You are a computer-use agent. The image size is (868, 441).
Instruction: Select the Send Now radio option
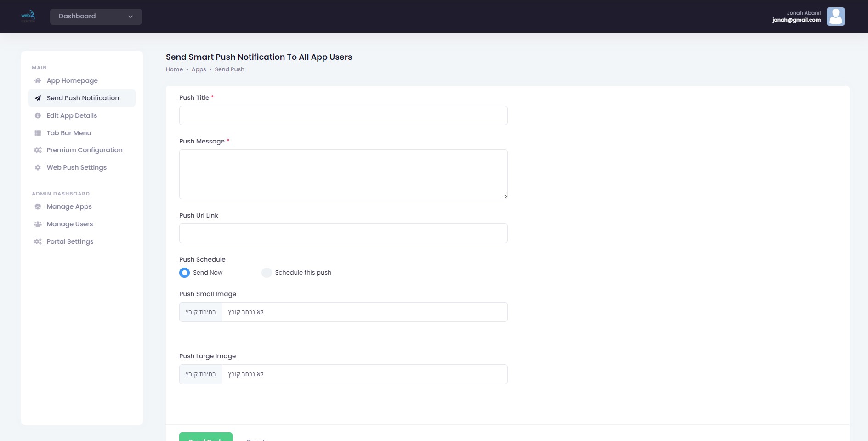pos(184,273)
